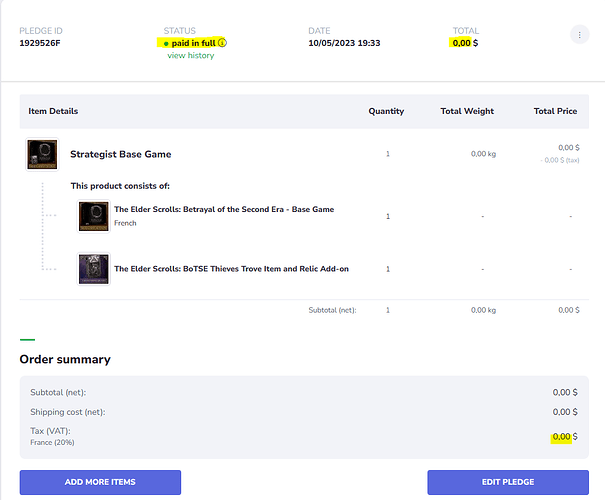Click the Item Details column header
This screenshot has height=500, width=605.
[x=53, y=111]
